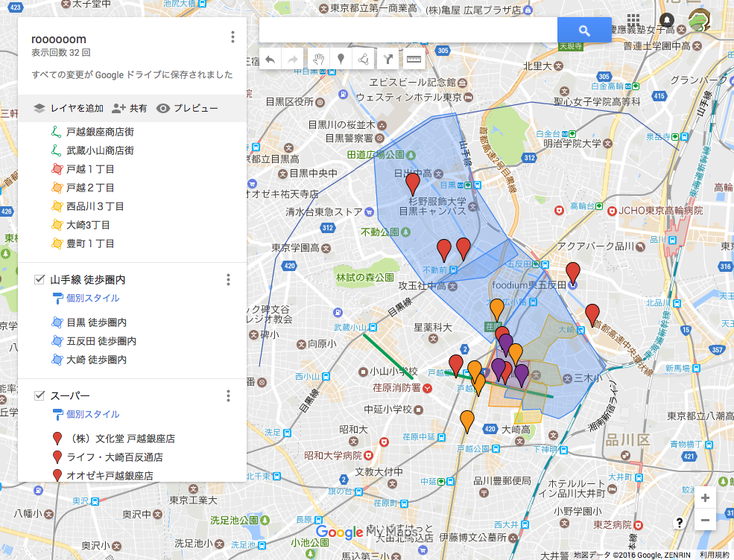This screenshot has height=560, width=734.
Task: Zoom in with the plus button
Action: click(x=705, y=498)
